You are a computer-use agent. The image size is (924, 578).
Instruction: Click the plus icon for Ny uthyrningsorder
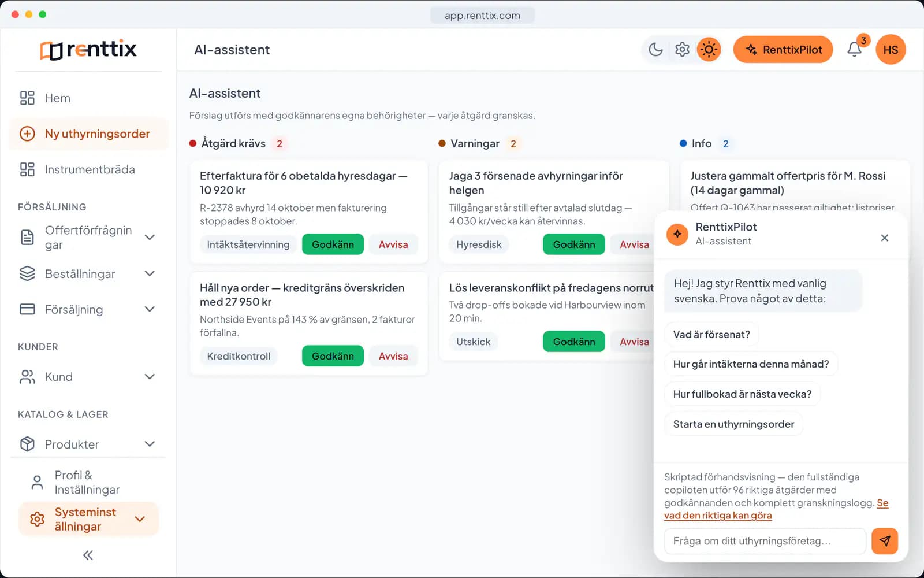[x=27, y=134]
